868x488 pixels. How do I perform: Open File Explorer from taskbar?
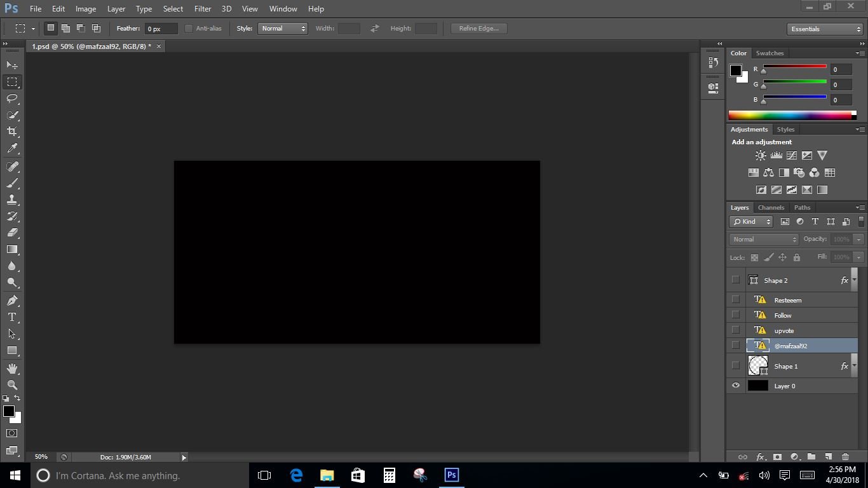point(327,475)
